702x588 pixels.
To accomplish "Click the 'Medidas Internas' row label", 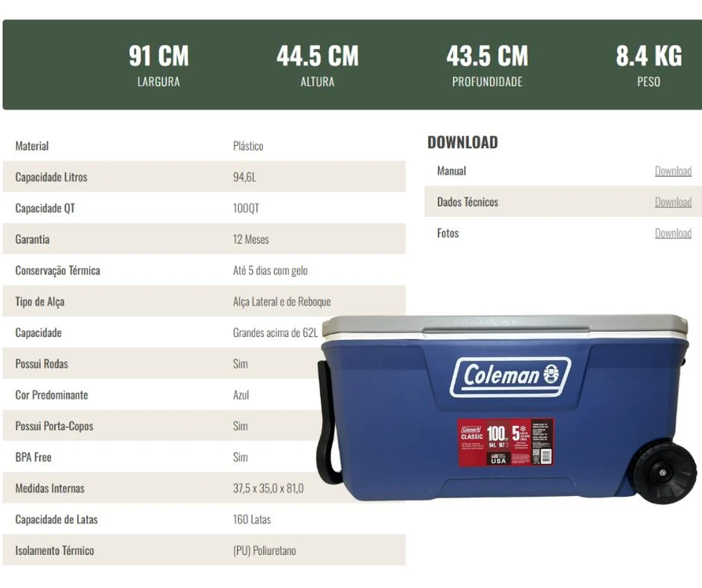I will coord(50,488).
